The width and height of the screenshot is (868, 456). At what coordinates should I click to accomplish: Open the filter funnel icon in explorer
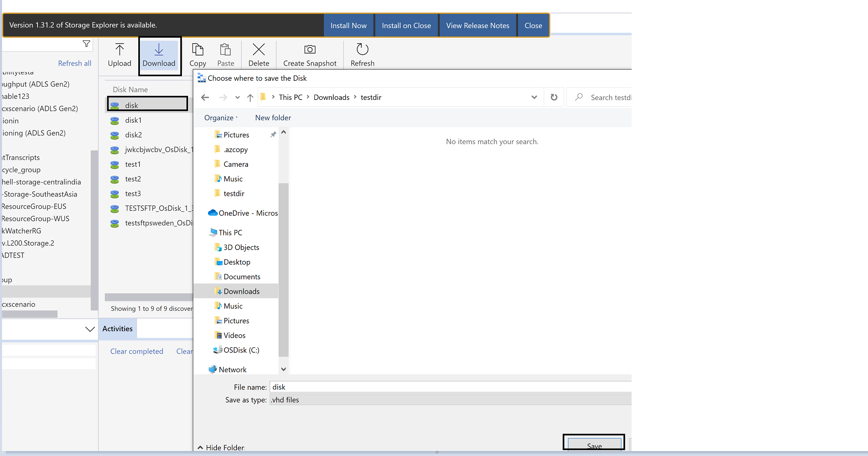[x=86, y=44]
